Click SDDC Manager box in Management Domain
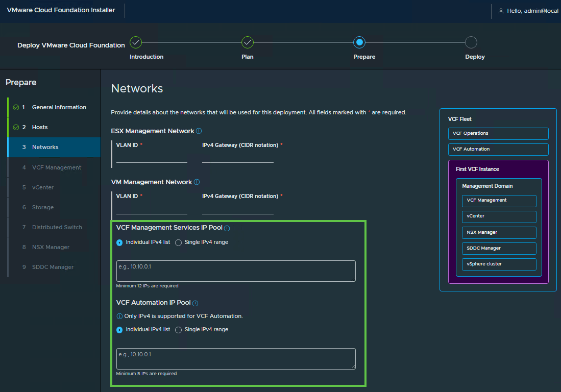561x392 pixels. (x=499, y=248)
